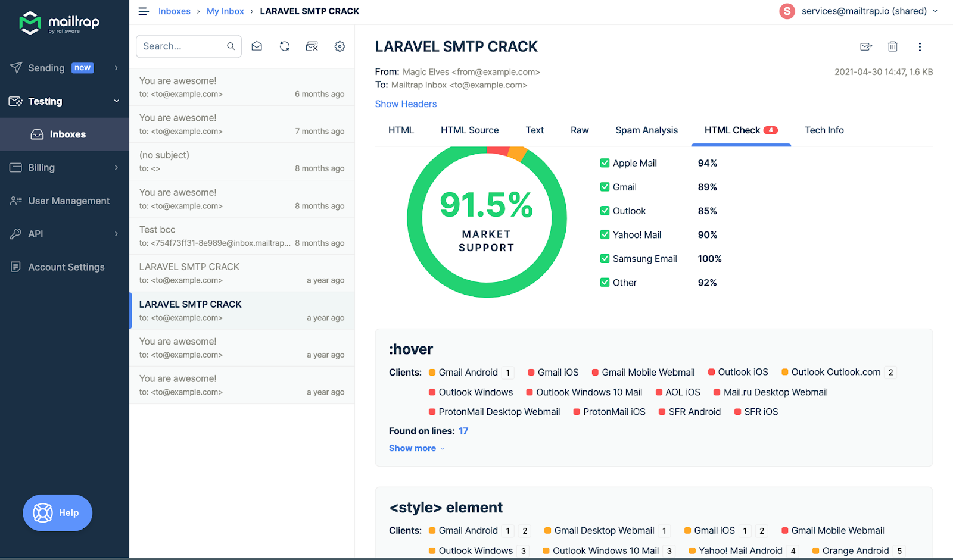
Task: Click the Sending paper plane icon
Action: pyautogui.click(x=16, y=68)
